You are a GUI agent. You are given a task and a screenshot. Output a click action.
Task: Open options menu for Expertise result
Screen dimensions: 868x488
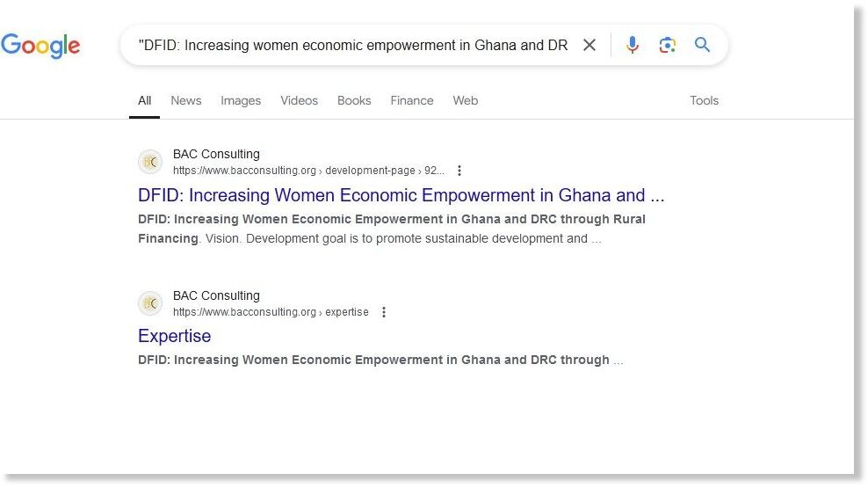point(384,312)
